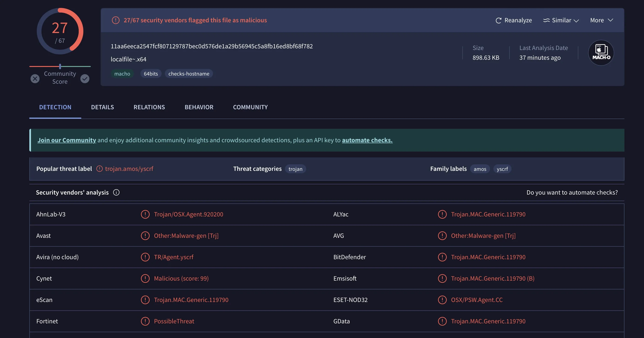Screen dimensions: 644x338
Task: Select the checks-hostname tag
Action: (x=189, y=73)
